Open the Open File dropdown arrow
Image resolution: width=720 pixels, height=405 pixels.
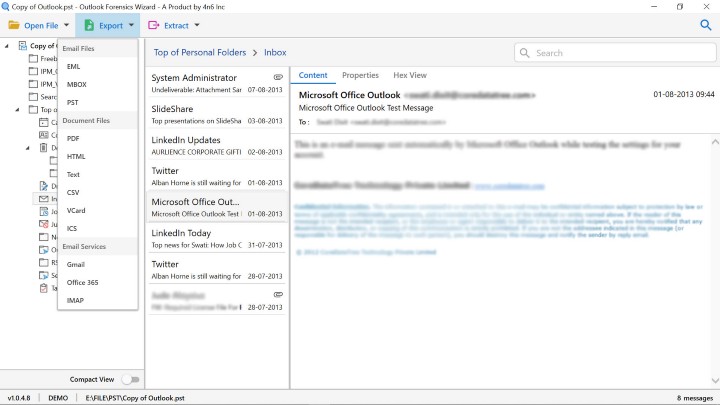click(66, 25)
